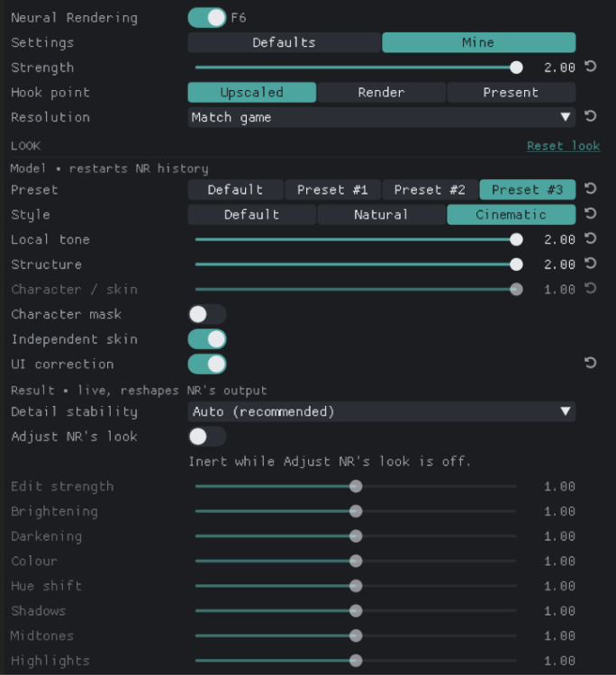616x675 pixels.
Task: Enable the Character mask switch
Action: [207, 314]
